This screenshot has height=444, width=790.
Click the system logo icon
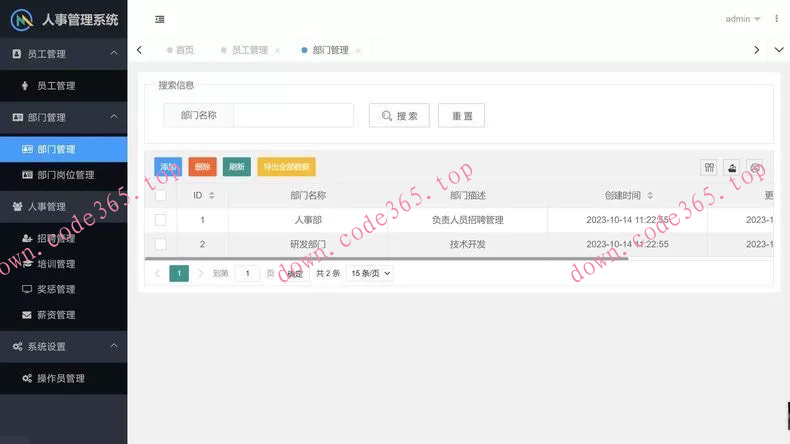click(x=22, y=20)
